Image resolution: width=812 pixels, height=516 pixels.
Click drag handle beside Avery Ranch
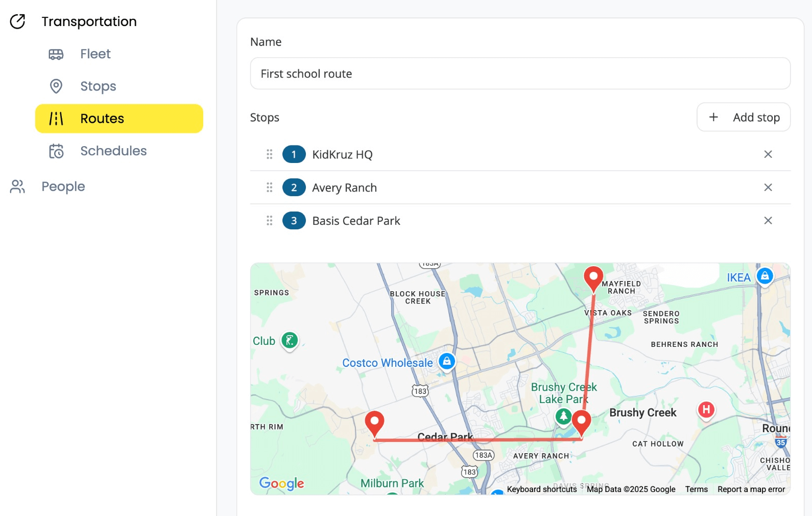[x=270, y=187]
